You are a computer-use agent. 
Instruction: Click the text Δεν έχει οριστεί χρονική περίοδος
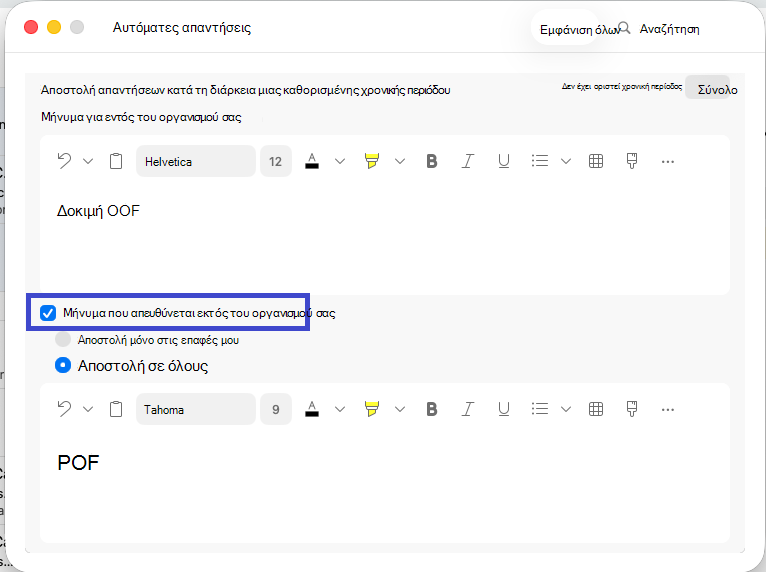click(x=622, y=86)
